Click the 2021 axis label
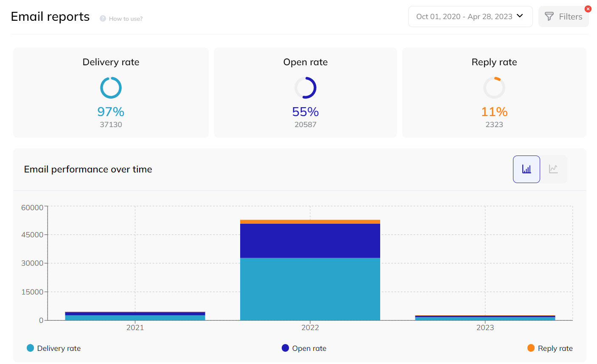Viewport: 597px width, 364px height. [x=135, y=328]
